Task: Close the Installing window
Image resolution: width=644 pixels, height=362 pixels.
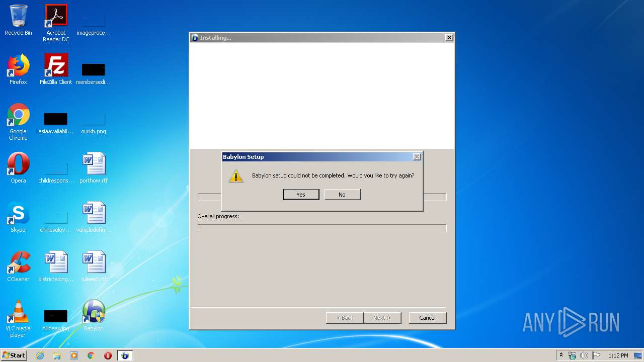Action: click(x=449, y=38)
